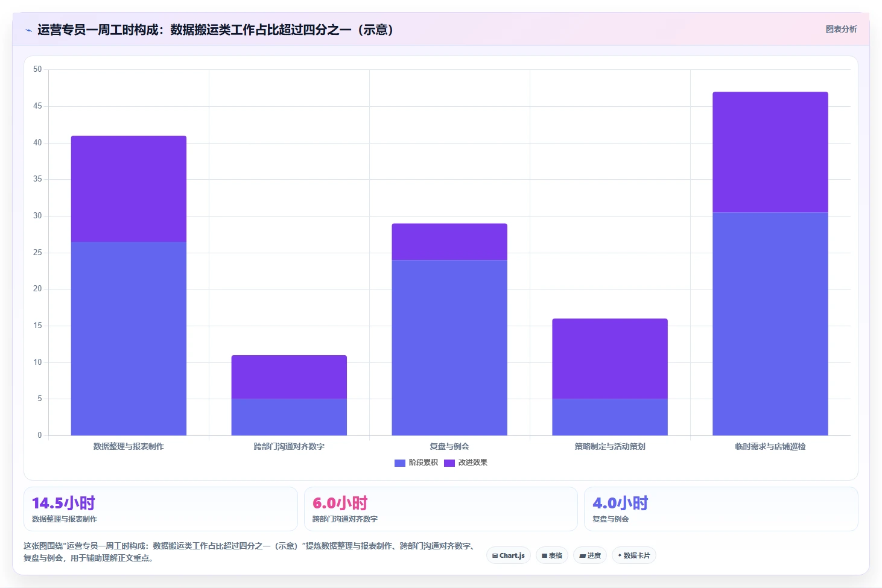Click the 数据卡片 tag
This screenshot has height=588, width=882.
(633, 555)
